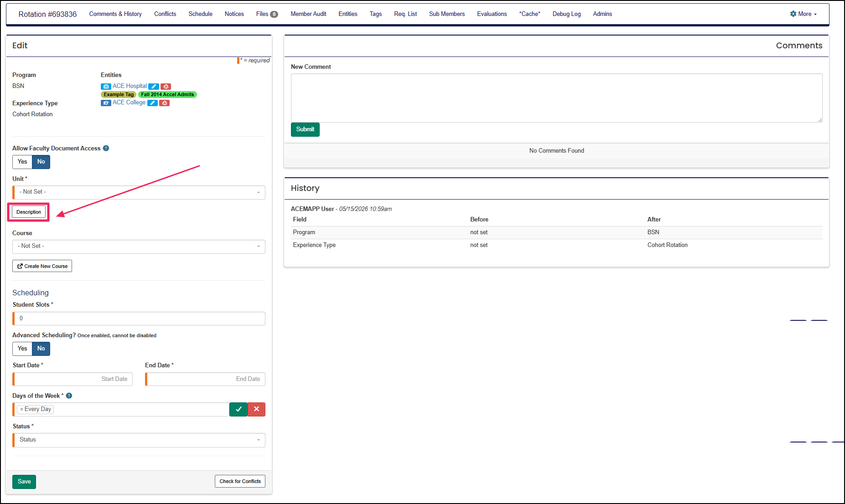
Task: Click the ACE Hospital entity icon
Action: click(x=106, y=87)
